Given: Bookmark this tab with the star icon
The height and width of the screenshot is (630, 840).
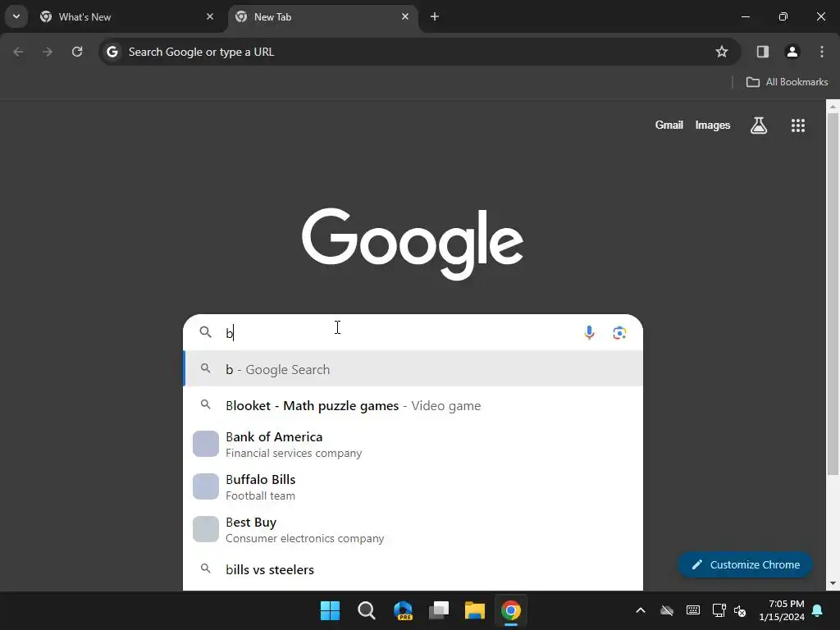Looking at the screenshot, I should 722,52.
